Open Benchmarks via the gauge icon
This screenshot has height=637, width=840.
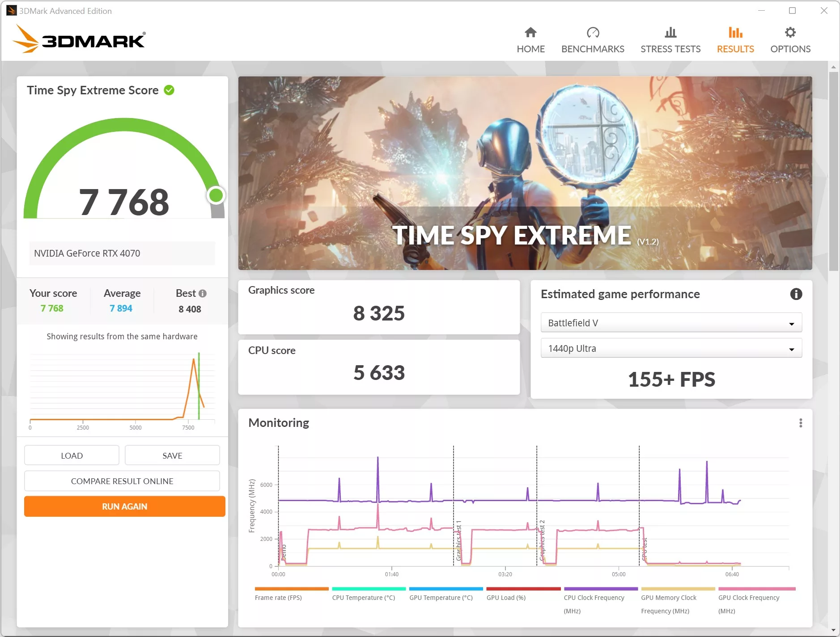(593, 38)
